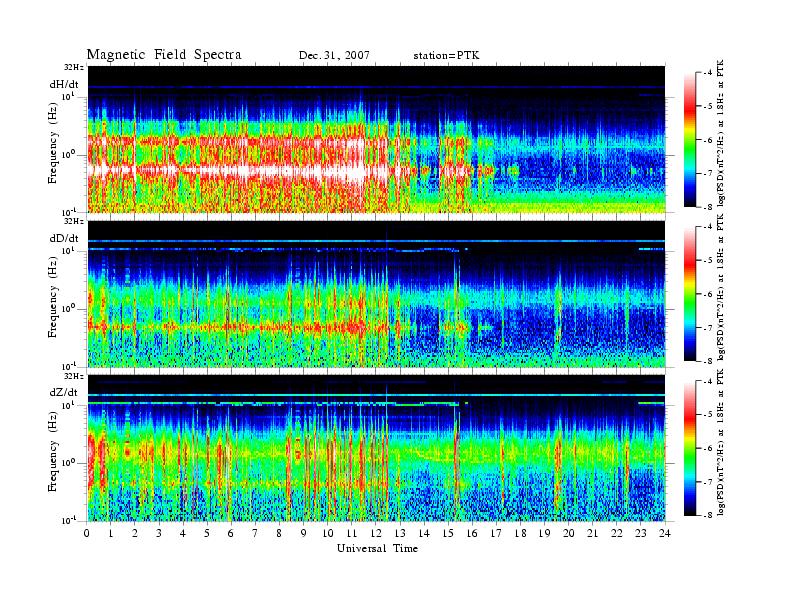Click the color bar beside the dH/dt panel
This screenshot has width=792, height=612.
(690, 139)
